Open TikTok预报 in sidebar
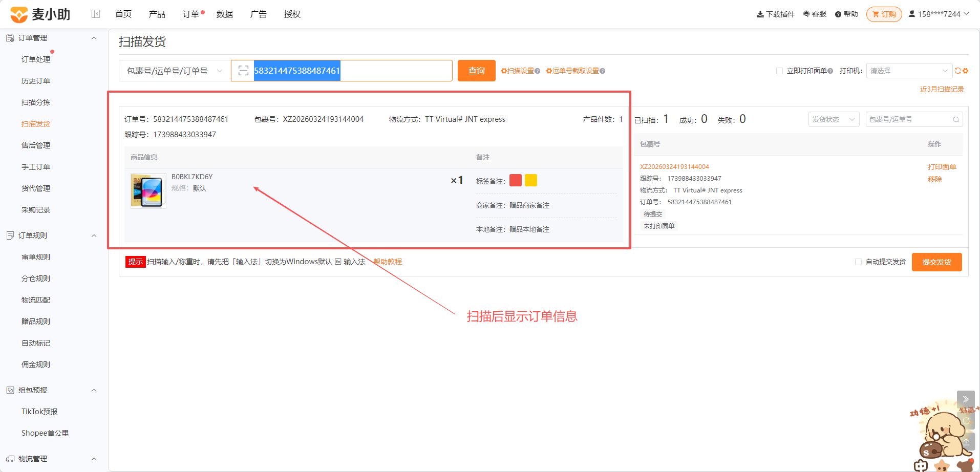 point(39,412)
